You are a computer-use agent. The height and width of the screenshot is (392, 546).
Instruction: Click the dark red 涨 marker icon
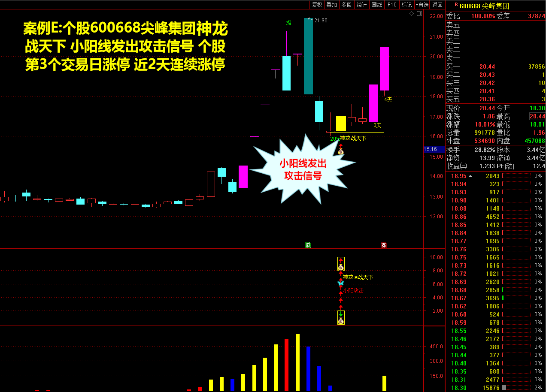coord(384,245)
